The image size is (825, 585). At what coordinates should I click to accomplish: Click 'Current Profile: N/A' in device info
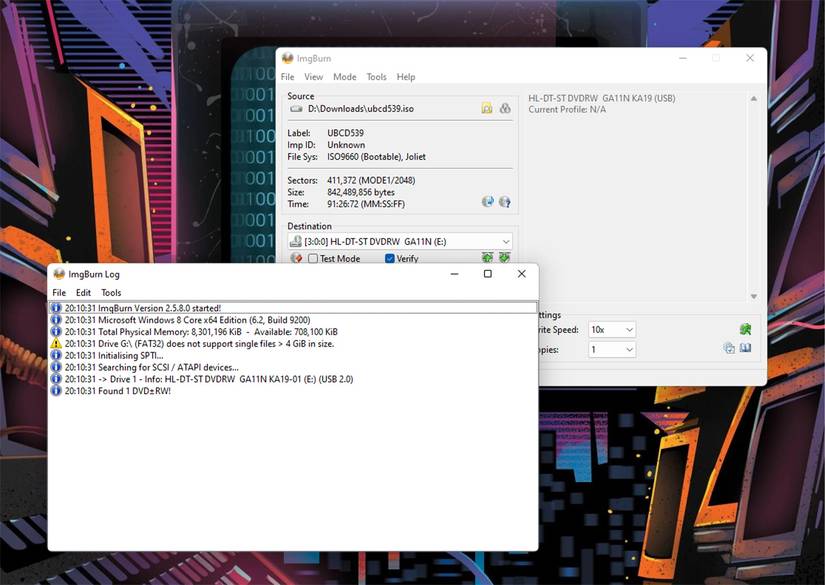tap(567, 109)
